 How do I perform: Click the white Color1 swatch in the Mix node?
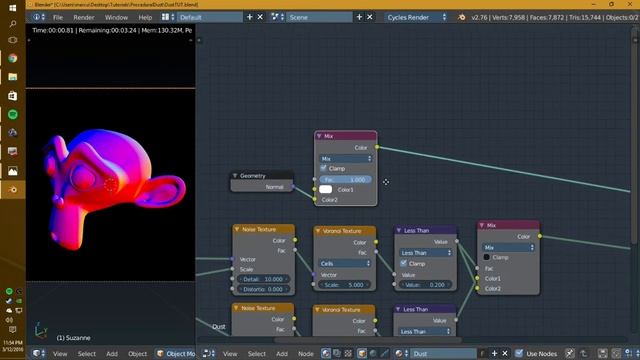coord(326,189)
